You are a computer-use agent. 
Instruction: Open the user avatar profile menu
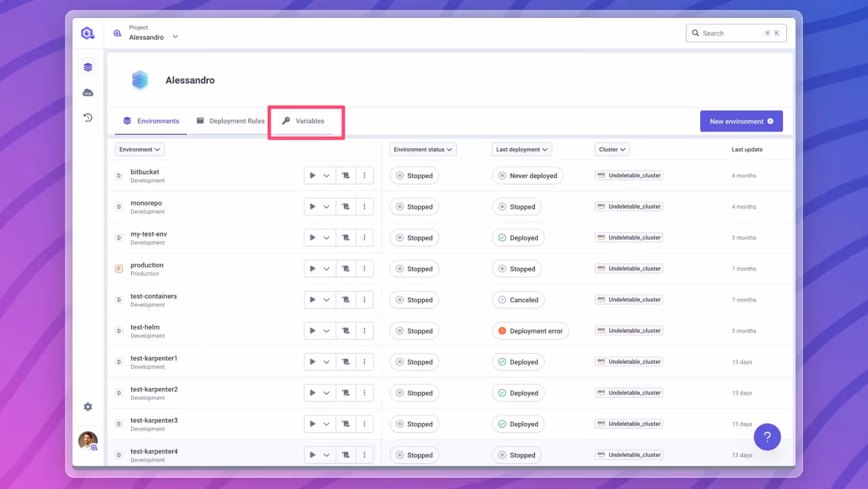(x=88, y=441)
